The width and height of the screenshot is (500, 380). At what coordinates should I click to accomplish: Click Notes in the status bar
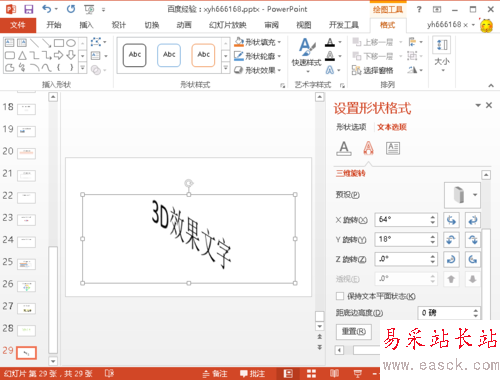click(x=215, y=374)
